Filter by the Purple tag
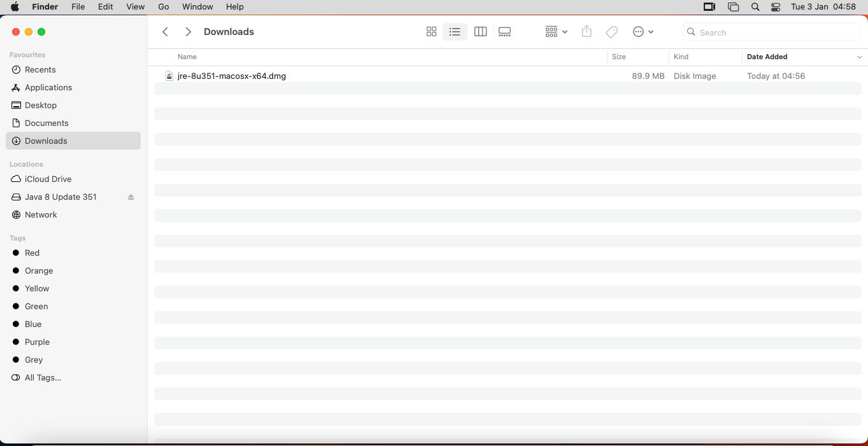Screen dimensions: 868x446 coord(73,342)
